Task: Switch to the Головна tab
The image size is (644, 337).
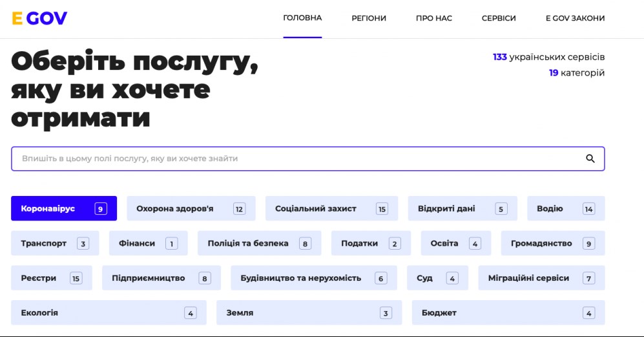Action: (302, 18)
